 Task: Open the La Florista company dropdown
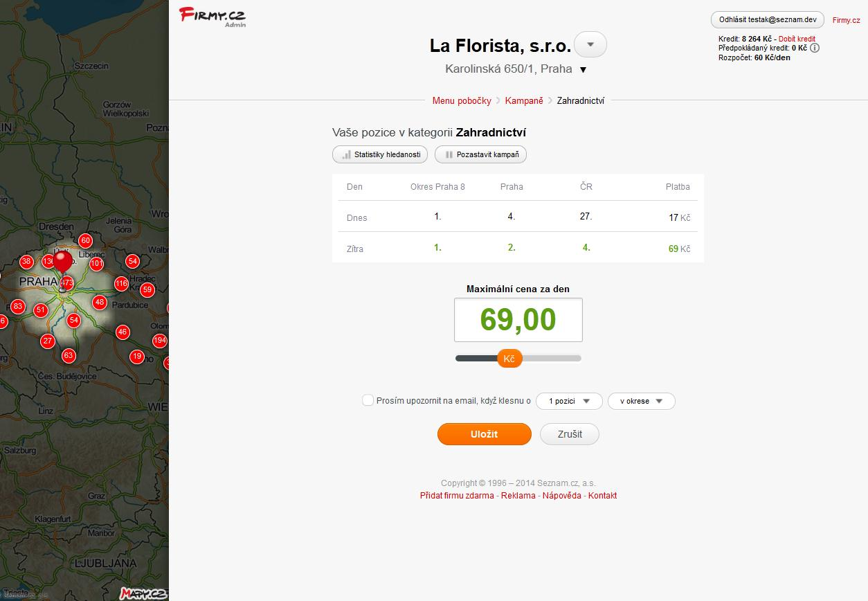[x=590, y=44]
